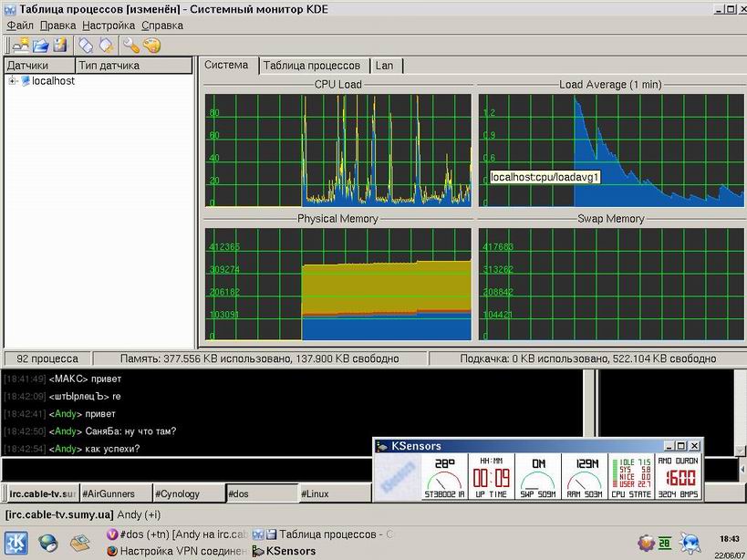Click the color palette style icon
Screen dimensions: 747x560
(151, 45)
